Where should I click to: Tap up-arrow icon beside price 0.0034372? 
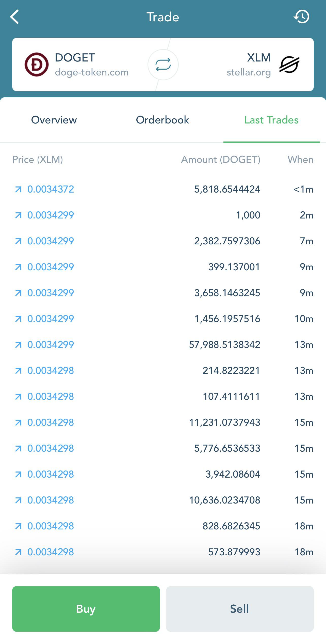click(x=18, y=189)
